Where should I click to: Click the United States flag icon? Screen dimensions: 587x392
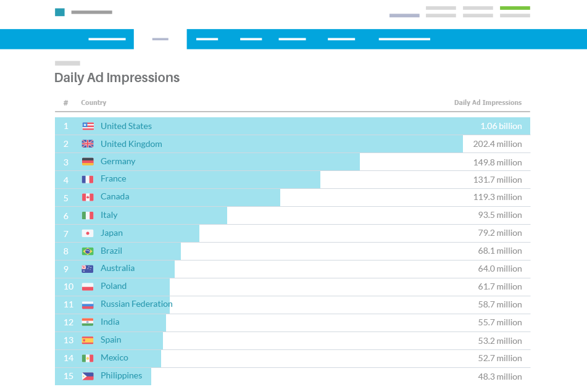(x=88, y=126)
